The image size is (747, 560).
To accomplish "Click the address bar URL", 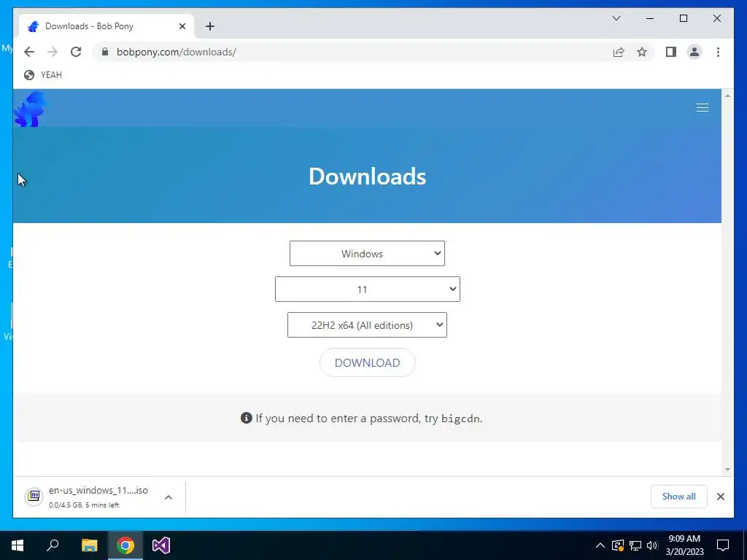I will pos(177,52).
